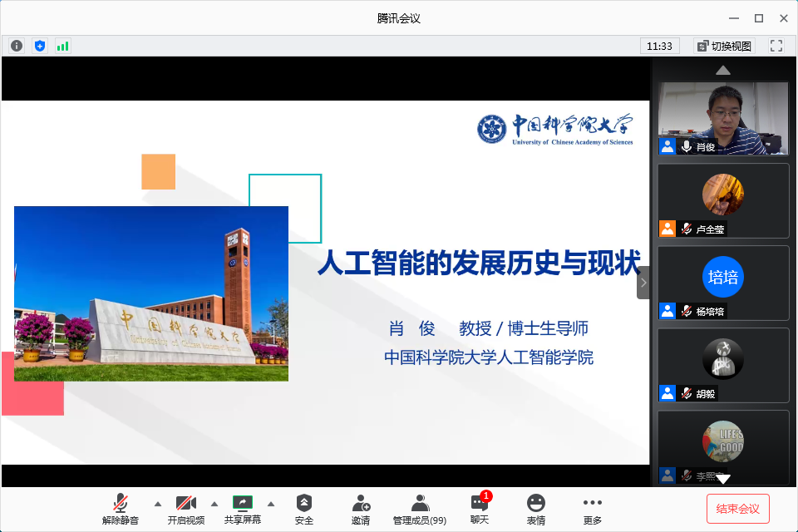
Task: Select 杨培培 participant tile
Action: [723, 283]
